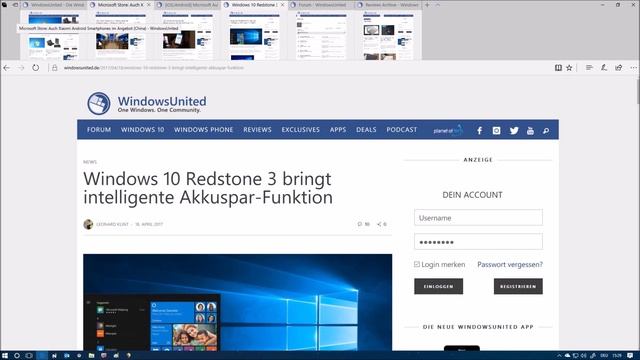Image resolution: width=640 pixels, height=360 pixels.
Task: Switch to Forum - WindowsUnited tab
Action: click(321, 5)
